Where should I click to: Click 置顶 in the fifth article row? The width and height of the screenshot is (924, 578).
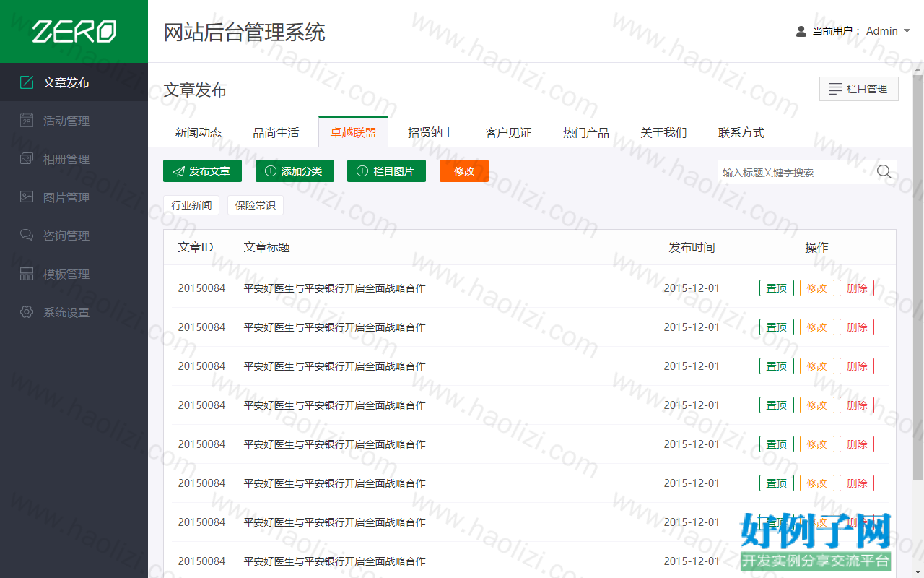[x=777, y=444]
